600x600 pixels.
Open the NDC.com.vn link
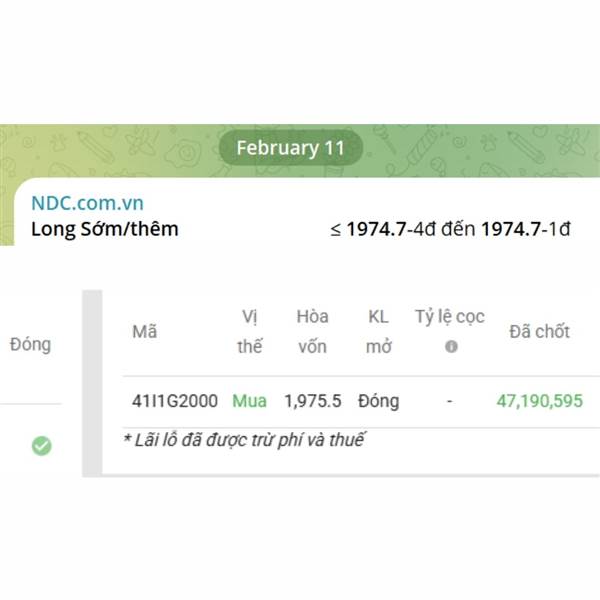[87, 201]
